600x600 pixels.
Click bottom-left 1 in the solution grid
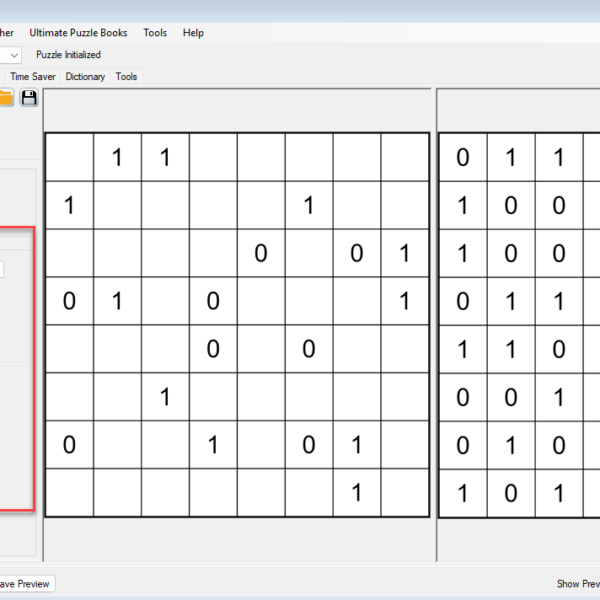[x=463, y=492]
